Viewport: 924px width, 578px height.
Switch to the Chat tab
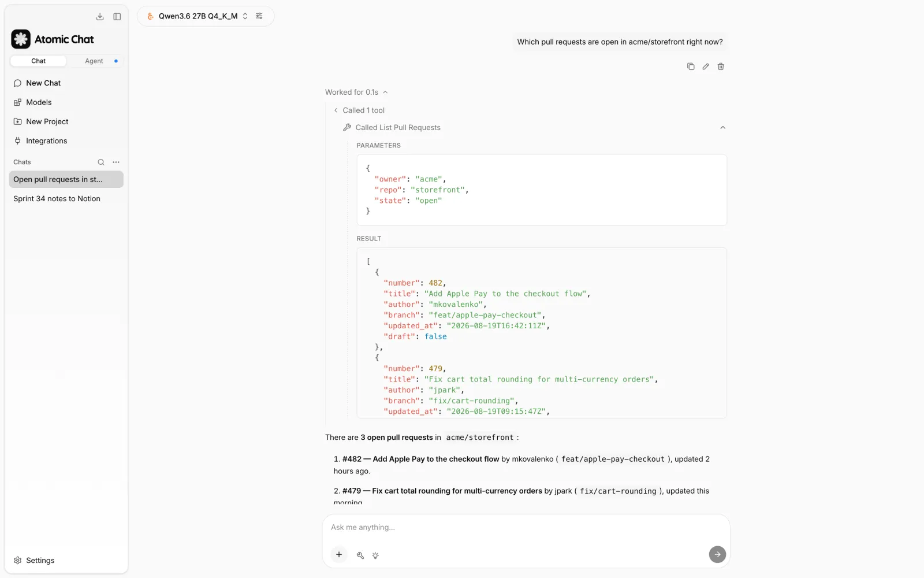pyautogui.click(x=39, y=61)
